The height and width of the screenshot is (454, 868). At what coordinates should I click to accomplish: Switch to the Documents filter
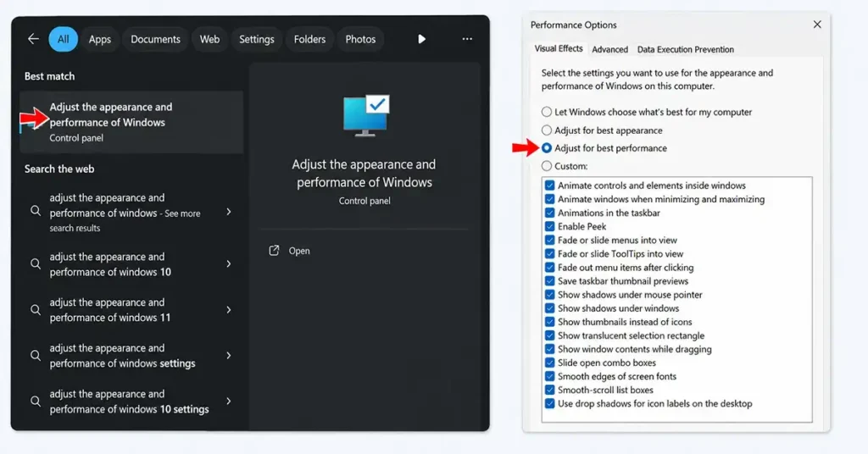156,39
